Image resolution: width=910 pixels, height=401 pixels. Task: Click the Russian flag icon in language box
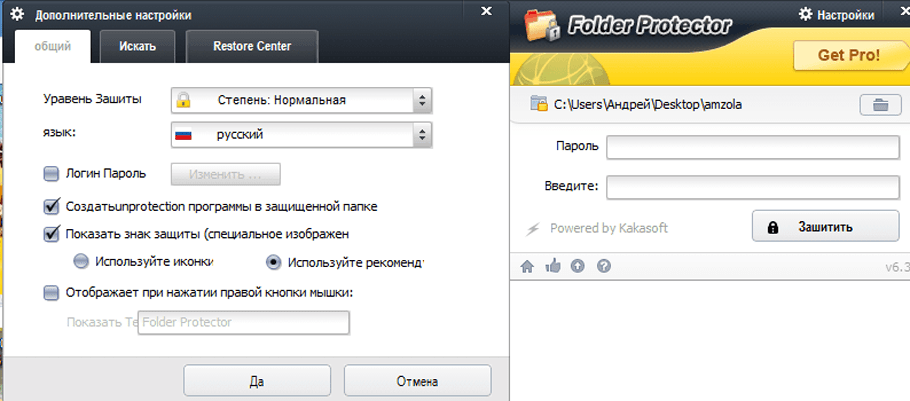click(183, 135)
